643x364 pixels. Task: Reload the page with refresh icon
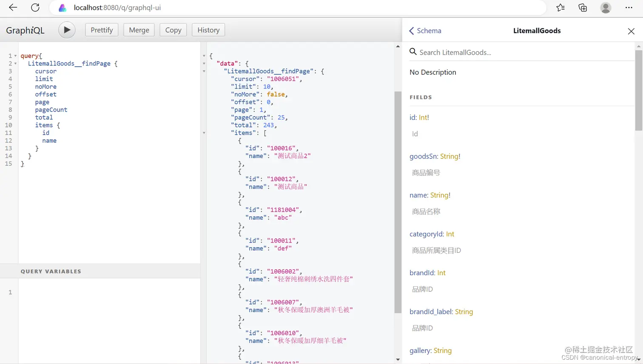pos(35,7)
